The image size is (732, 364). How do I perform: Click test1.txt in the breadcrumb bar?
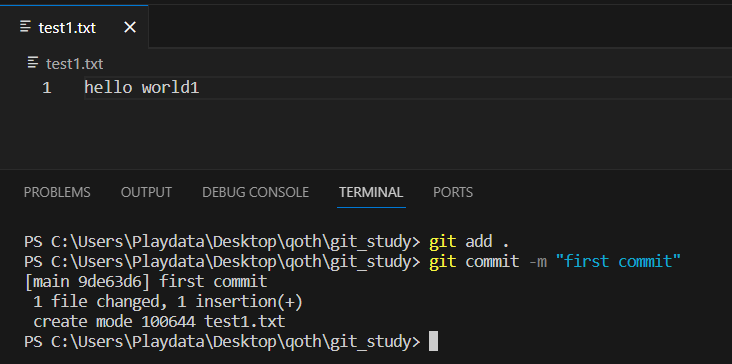(74, 63)
